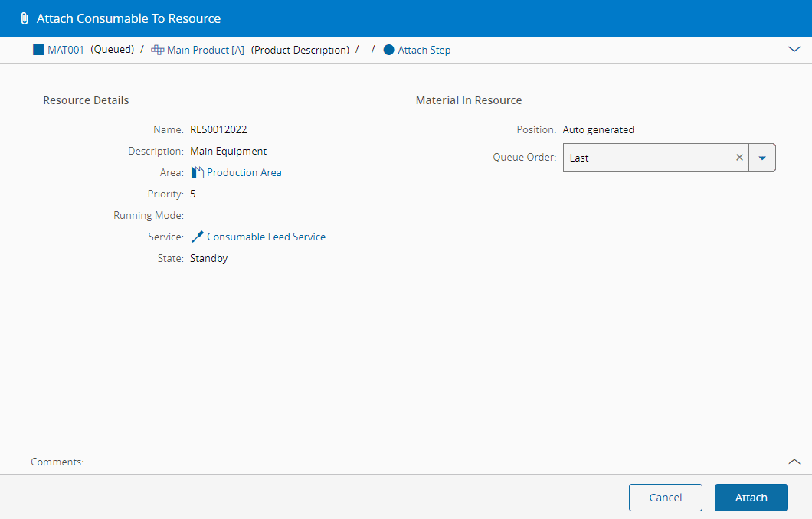
Task: Click the MAT001 material square icon
Action: point(38,50)
